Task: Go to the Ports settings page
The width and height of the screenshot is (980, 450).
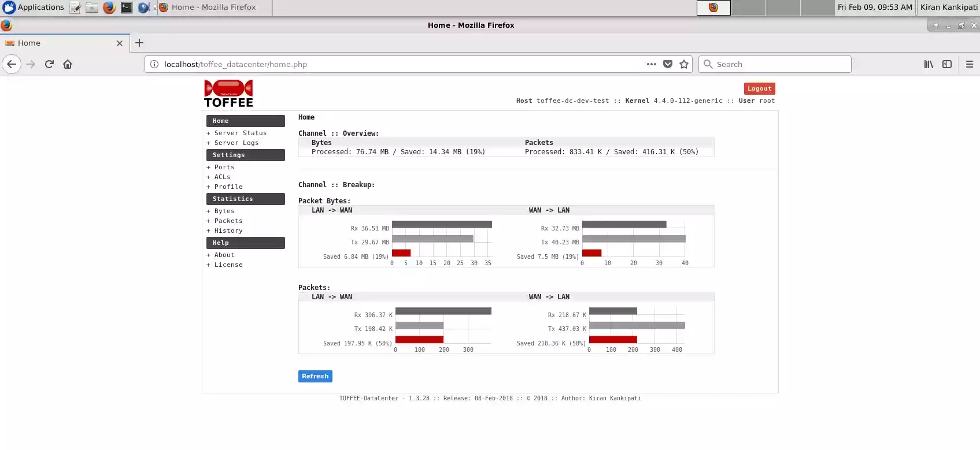Action: pyautogui.click(x=224, y=167)
